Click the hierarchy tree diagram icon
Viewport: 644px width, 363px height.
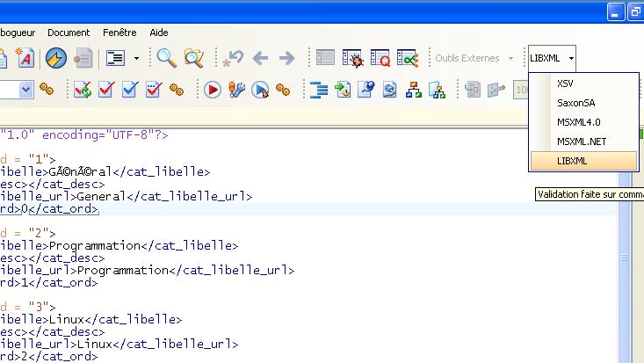(x=413, y=90)
